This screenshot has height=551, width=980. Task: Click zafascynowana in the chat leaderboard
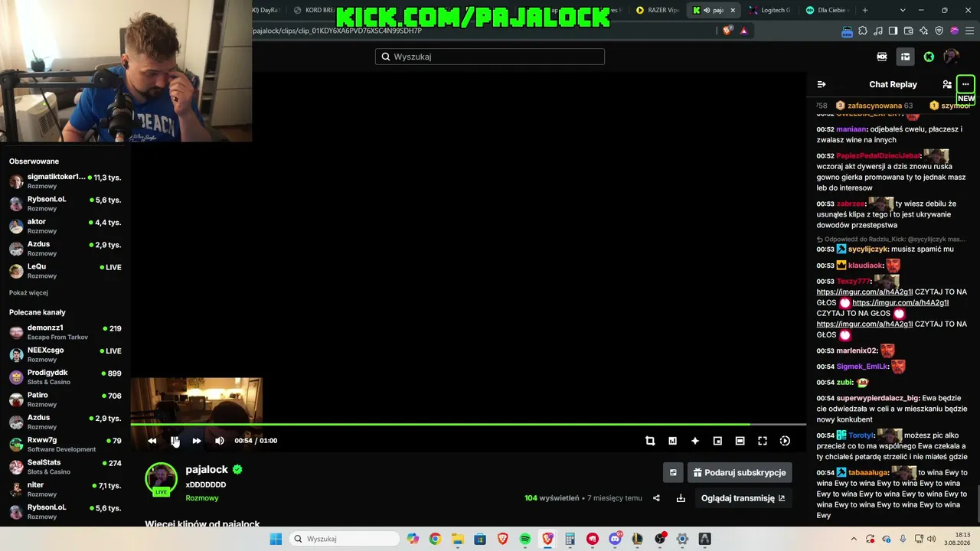click(874, 106)
